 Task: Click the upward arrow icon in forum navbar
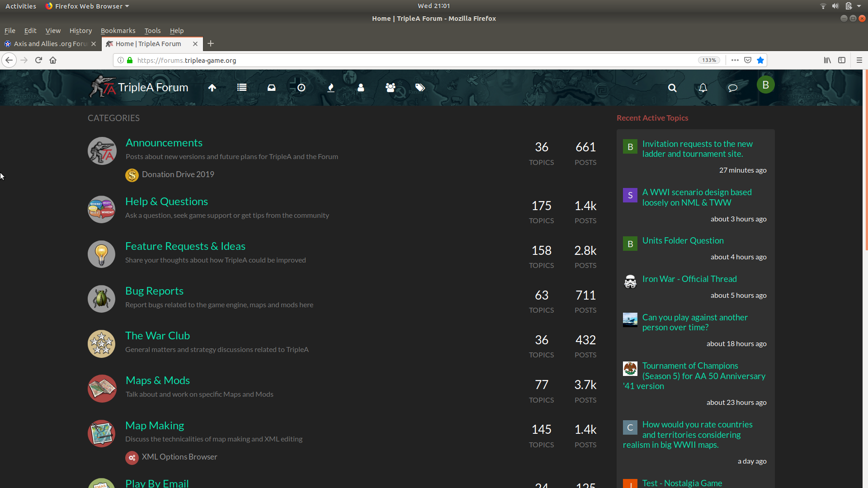tap(212, 88)
